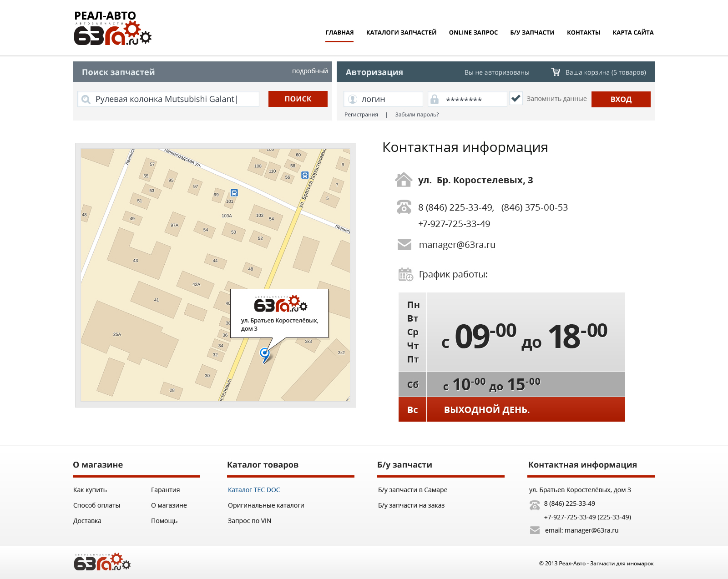Click the envelope icon next to manager@63ra.ru
This screenshot has width=728, height=579.
point(404,245)
